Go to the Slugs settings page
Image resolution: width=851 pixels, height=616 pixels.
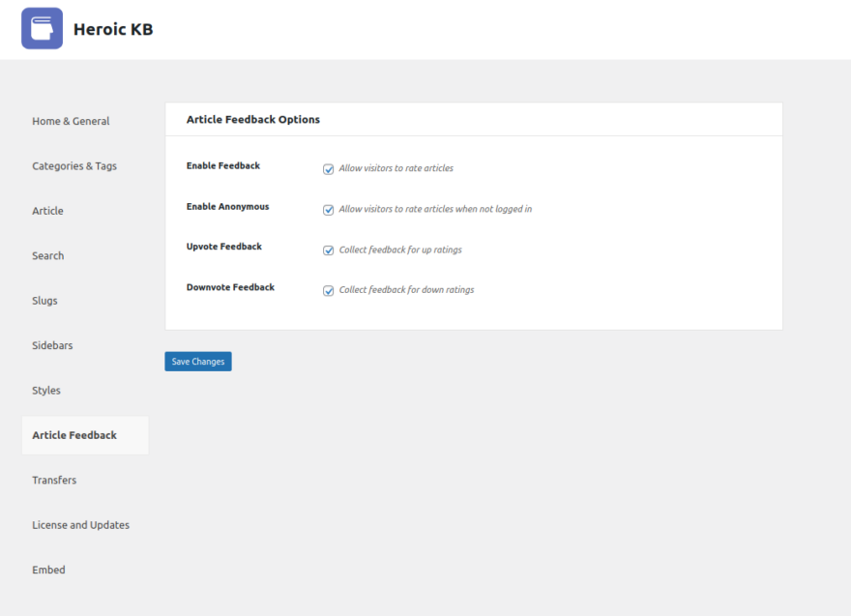(x=44, y=300)
